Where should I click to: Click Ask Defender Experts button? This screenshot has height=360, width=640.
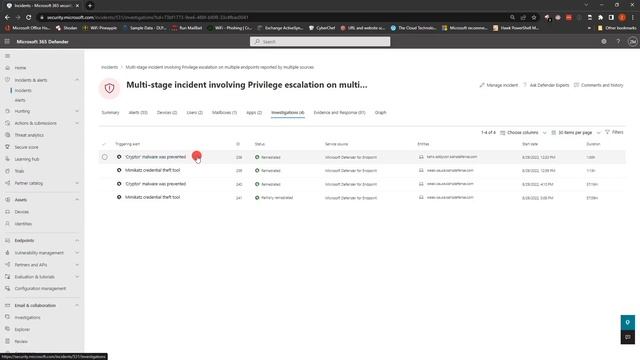[x=546, y=85]
